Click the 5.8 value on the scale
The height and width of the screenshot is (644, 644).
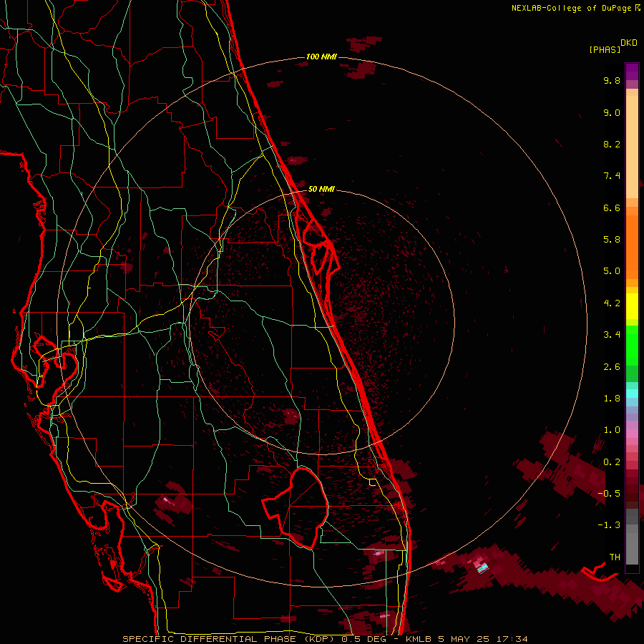pyautogui.click(x=612, y=240)
